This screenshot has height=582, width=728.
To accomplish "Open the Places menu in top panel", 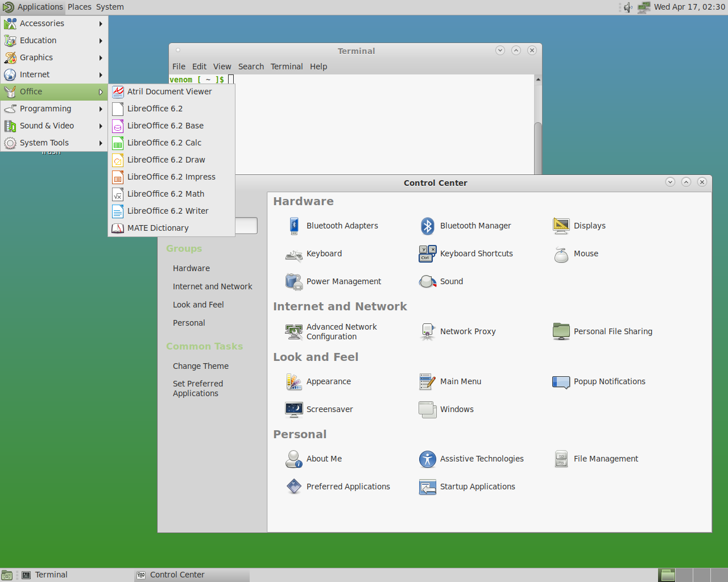I will pos(80,7).
